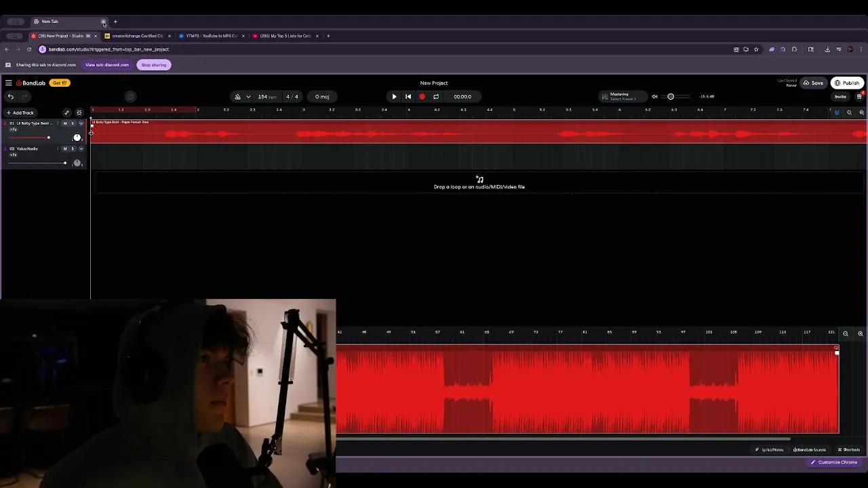The height and width of the screenshot is (488, 868).
Task: Click Drop a loop or file area
Action: [479, 183]
